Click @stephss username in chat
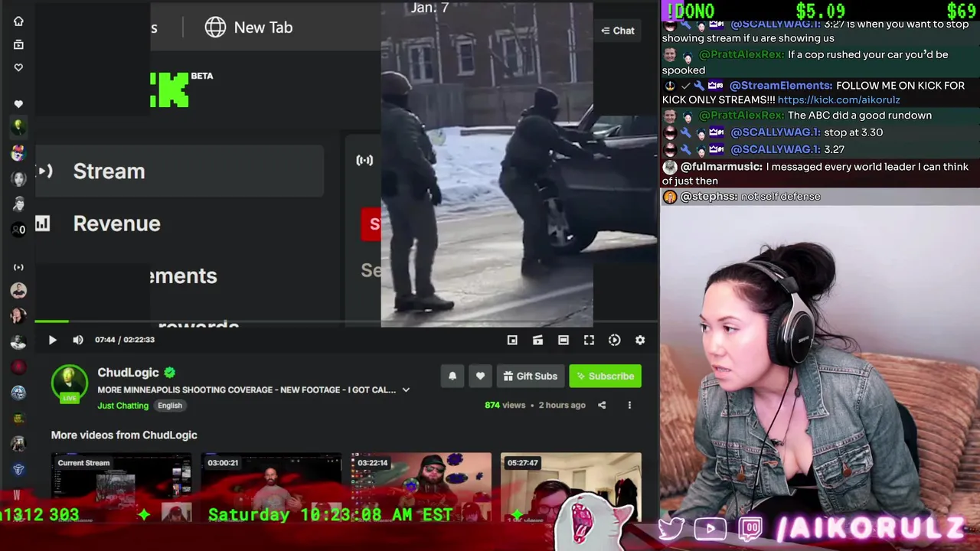This screenshot has width=980, height=551. (709, 197)
